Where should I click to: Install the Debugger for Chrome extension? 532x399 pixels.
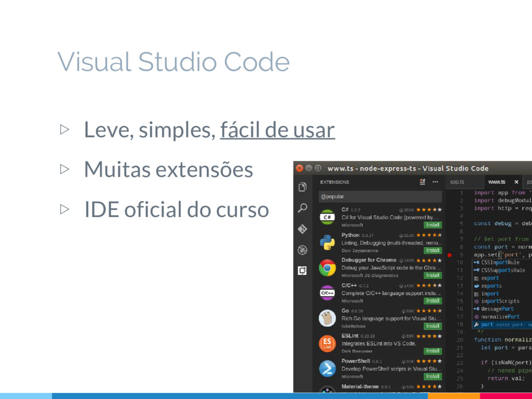click(433, 275)
